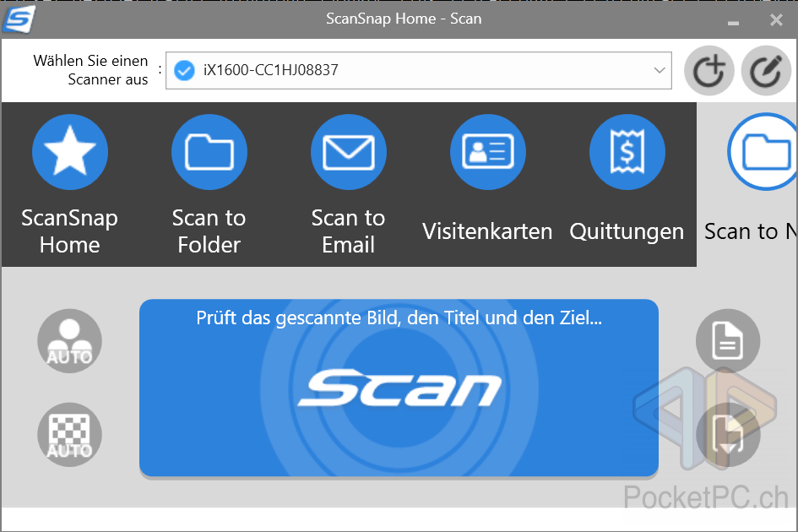Change document type page icon setting
798x532 pixels.
pyautogui.click(x=728, y=341)
